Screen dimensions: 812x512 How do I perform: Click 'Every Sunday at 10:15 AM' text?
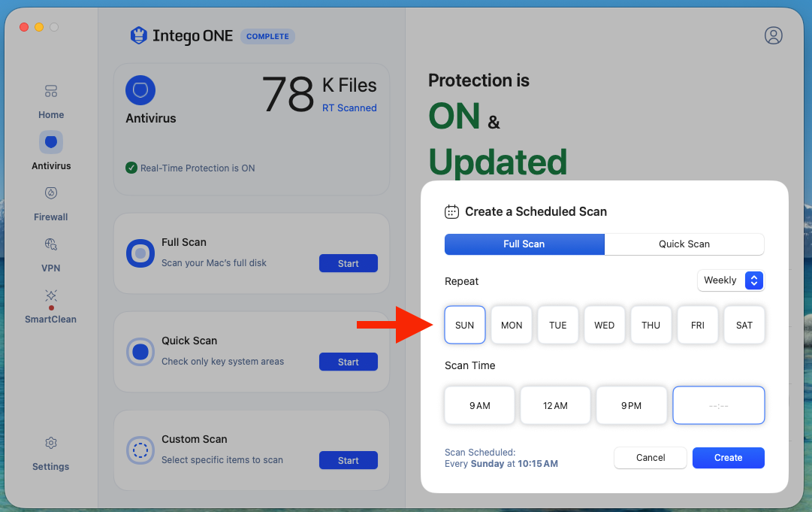click(501, 464)
